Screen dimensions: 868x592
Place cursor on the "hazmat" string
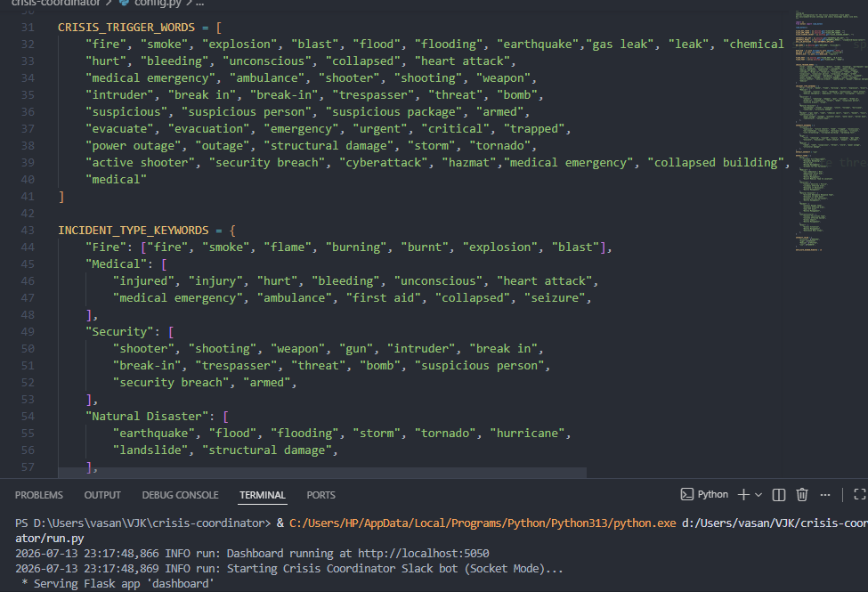coord(469,162)
